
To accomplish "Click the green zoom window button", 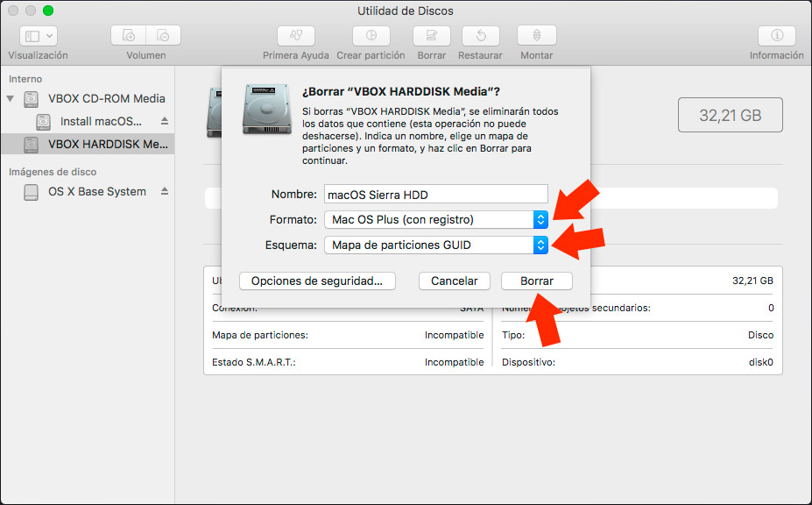I will pyautogui.click(x=48, y=11).
